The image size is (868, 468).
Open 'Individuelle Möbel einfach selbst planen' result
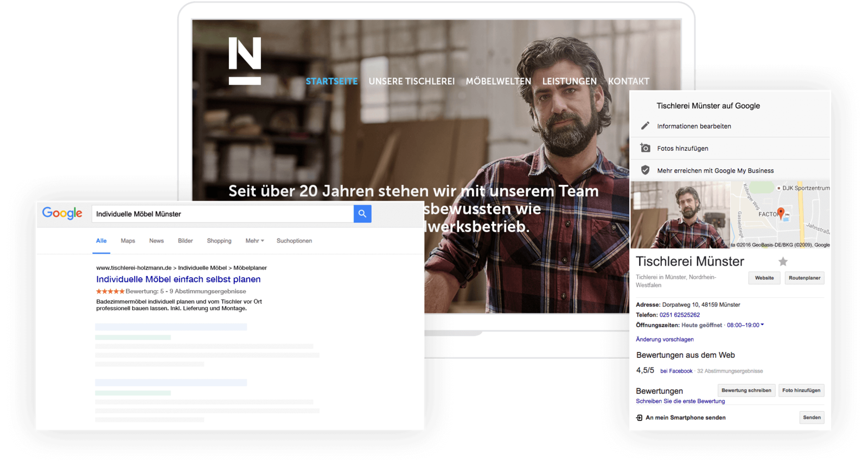point(178,279)
